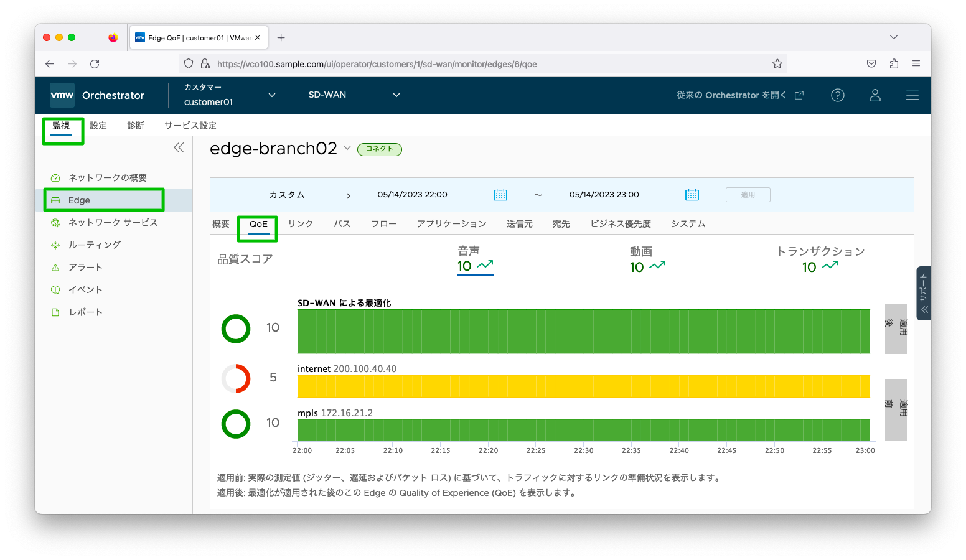
Task: Open the hamburger menu in Orchestrator header
Action: click(x=912, y=95)
